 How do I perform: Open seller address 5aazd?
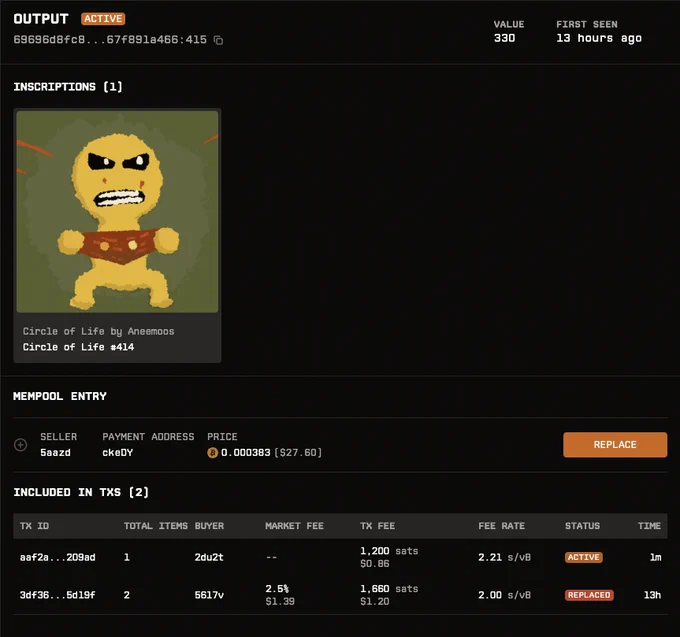[55, 453]
